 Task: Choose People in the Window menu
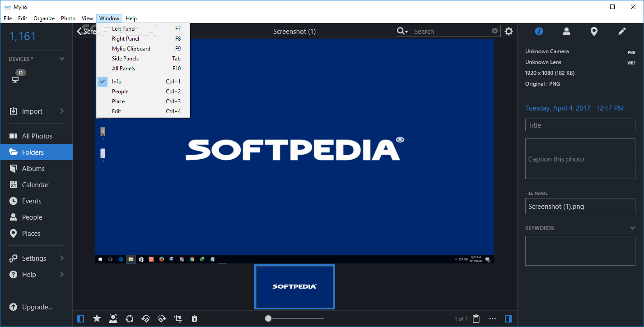coord(143,92)
